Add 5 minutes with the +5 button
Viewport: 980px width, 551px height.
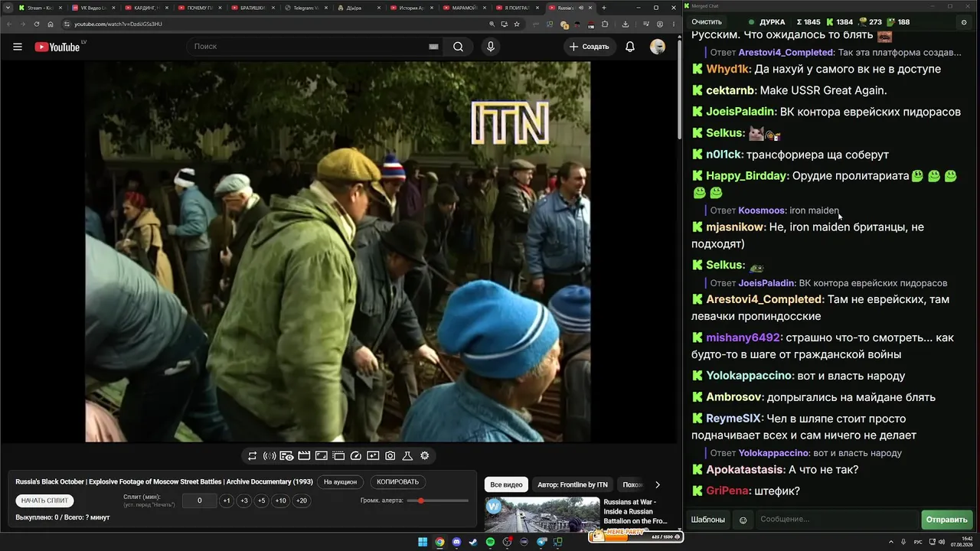point(262,500)
